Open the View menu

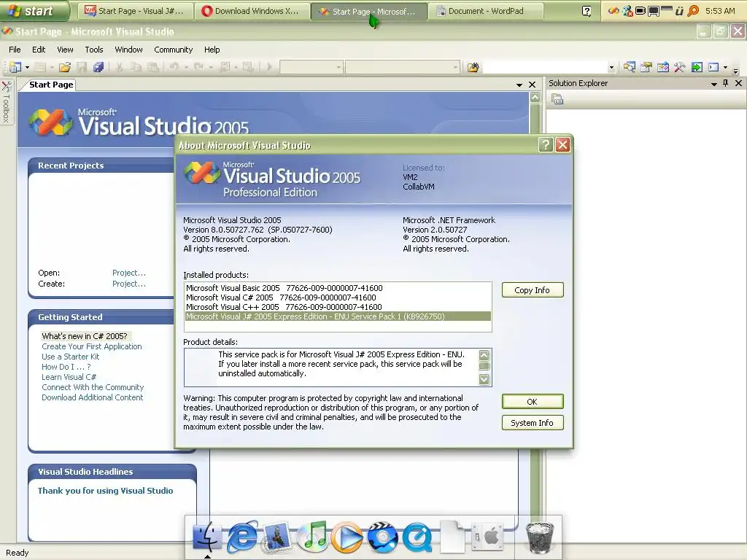[x=65, y=50]
